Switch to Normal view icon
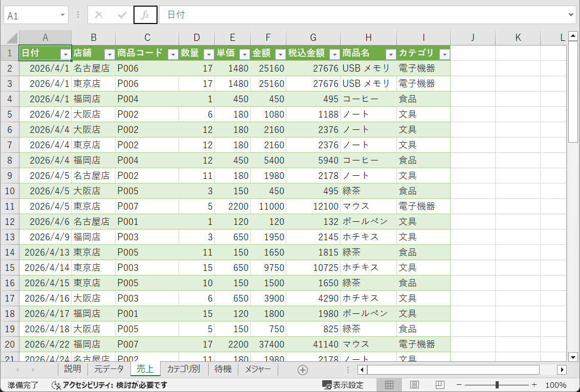The width and height of the screenshot is (580, 392). pos(389,385)
